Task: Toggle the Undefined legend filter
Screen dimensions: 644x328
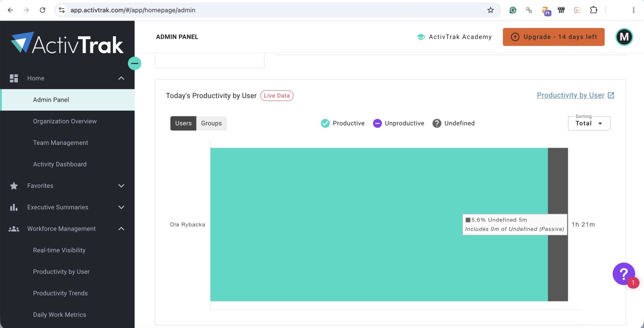Action: [x=454, y=123]
